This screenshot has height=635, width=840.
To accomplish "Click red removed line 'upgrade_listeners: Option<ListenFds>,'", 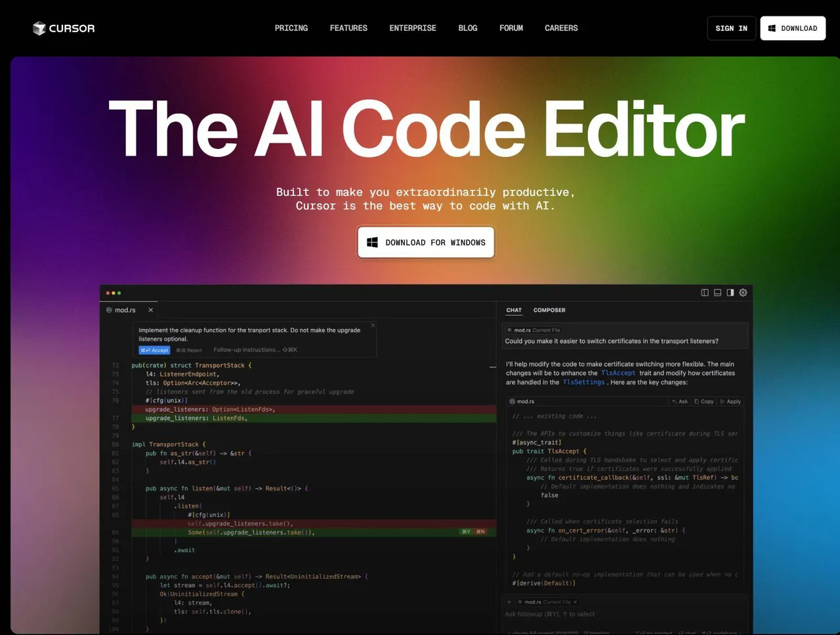I will (210, 409).
